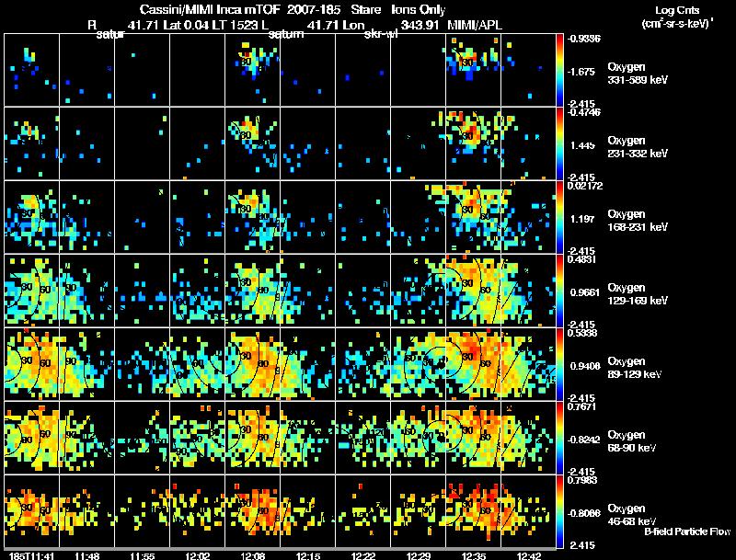Image resolution: width=736 pixels, height=560 pixels.
Task: Click the '0.9661' color scale value
Action: point(585,292)
